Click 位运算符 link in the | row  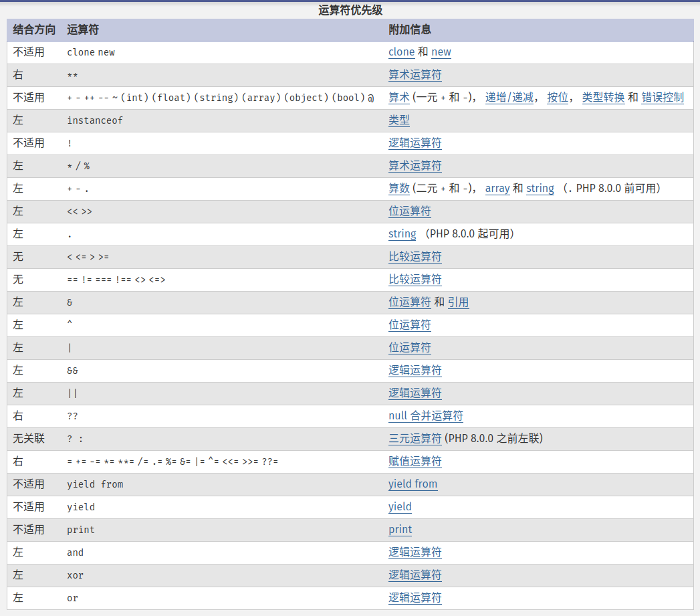409,348
